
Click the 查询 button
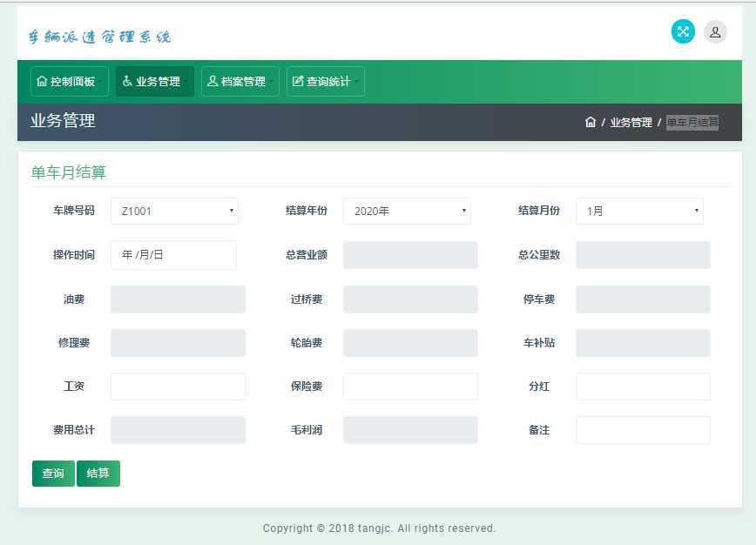click(x=53, y=474)
